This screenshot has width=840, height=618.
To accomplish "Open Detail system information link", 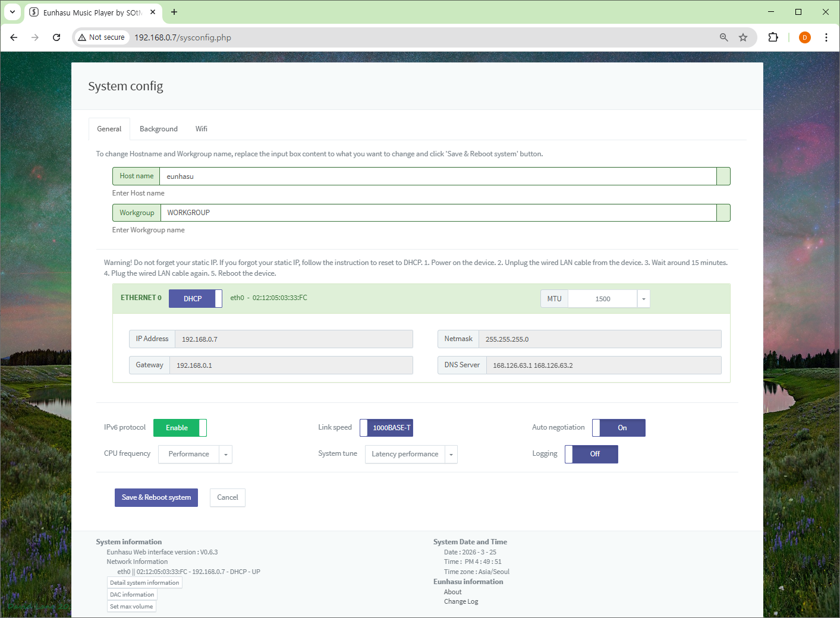I will [144, 583].
